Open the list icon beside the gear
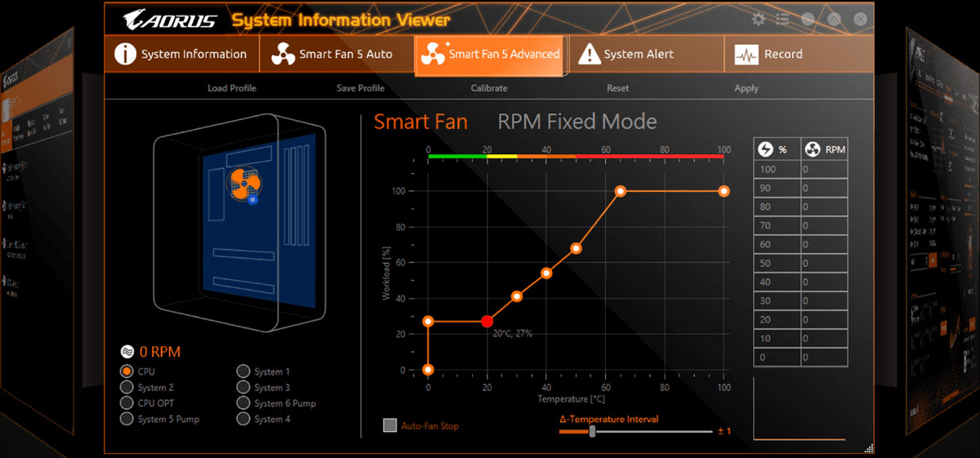The image size is (980, 458). click(x=783, y=19)
